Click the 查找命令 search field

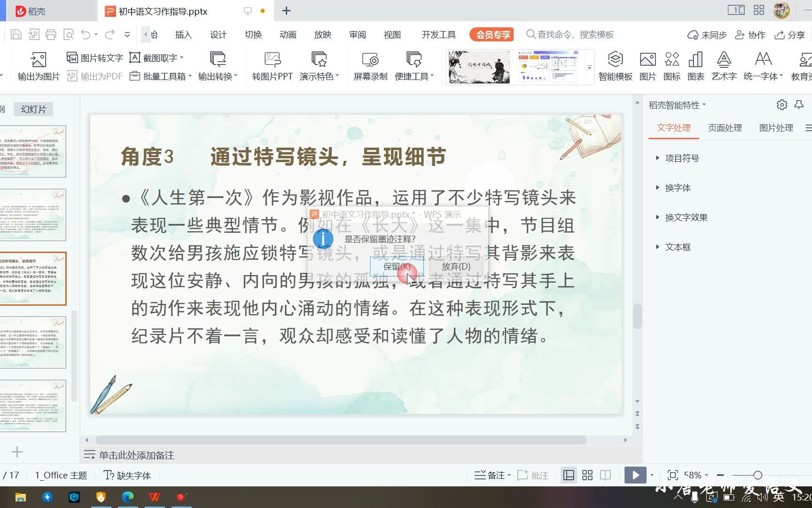(x=570, y=35)
